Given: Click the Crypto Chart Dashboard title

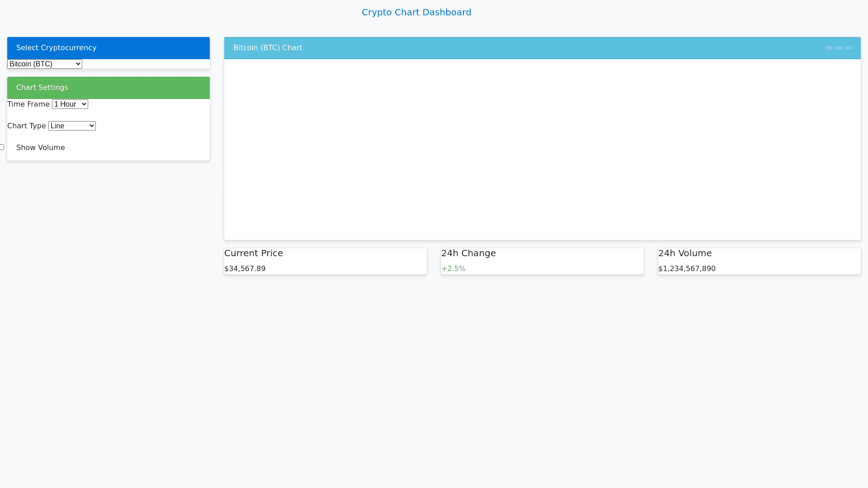Looking at the screenshot, I should click(x=416, y=13).
